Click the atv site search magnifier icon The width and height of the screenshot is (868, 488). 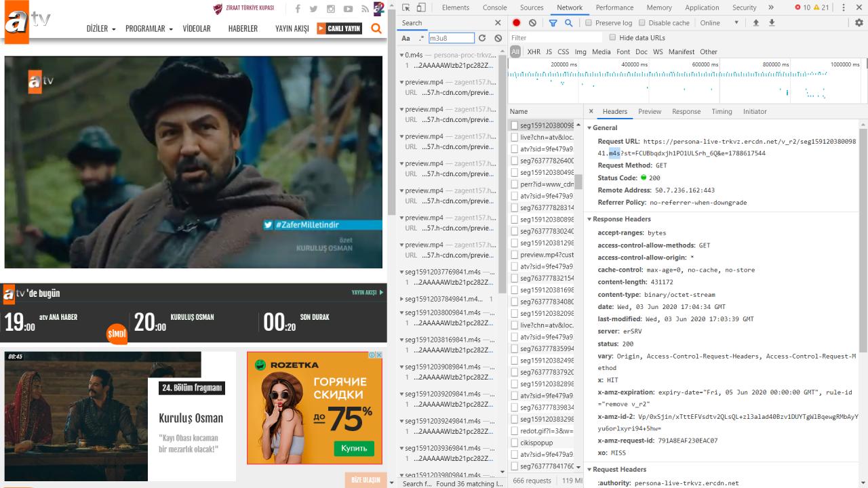pos(376,28)
